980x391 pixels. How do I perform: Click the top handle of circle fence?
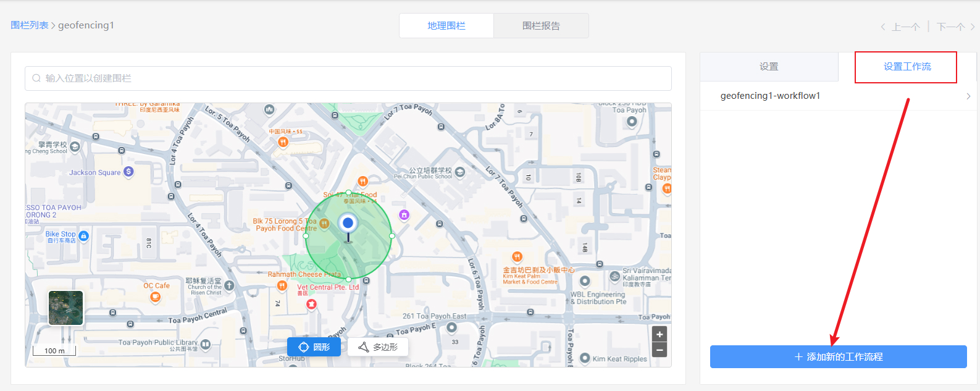(x=349, y=192)
